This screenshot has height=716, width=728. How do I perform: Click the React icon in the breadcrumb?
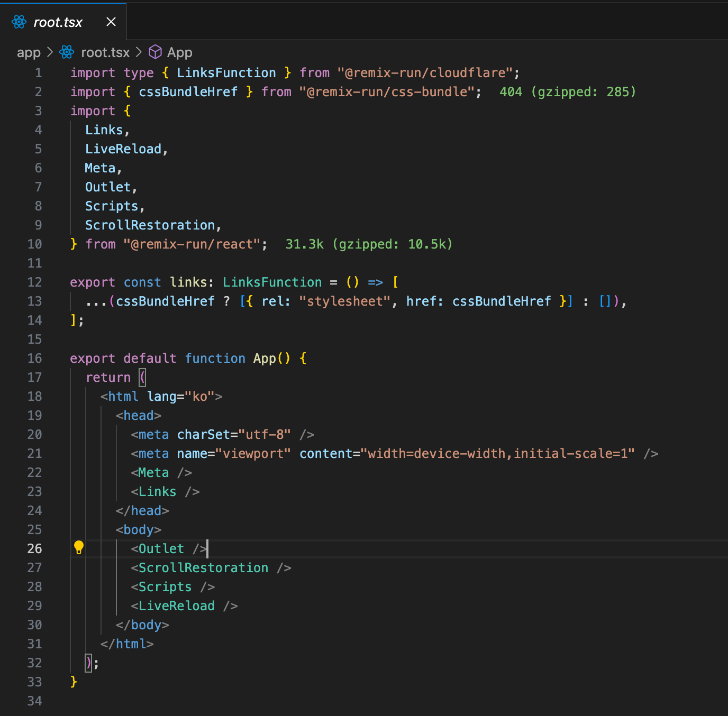(x=67, y=52)
